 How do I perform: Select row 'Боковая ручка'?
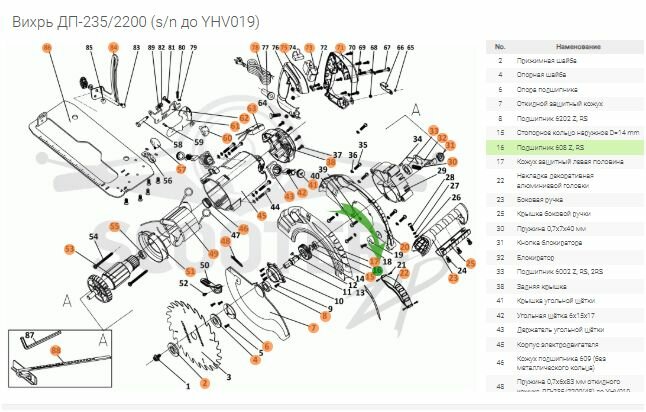[564, 199]
